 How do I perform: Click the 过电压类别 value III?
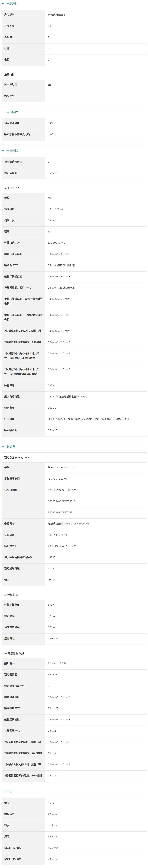coord(49,85)
